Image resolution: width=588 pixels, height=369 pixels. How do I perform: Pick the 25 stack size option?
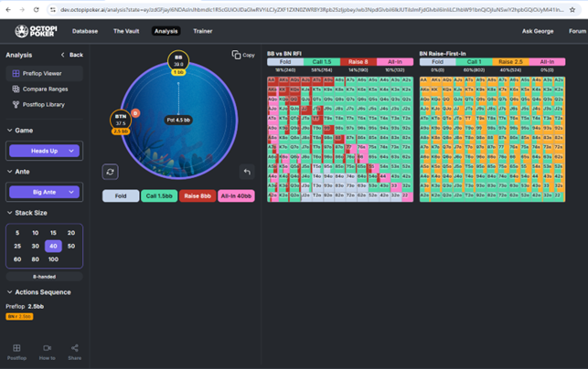click(17, 246)
